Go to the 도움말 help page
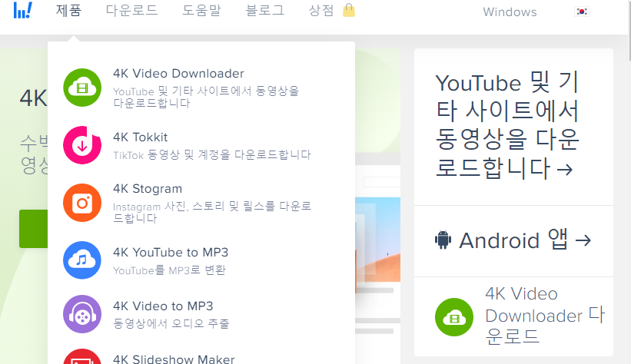This screenshot has height=364, width=631. pyautogui.click(x=201, y=11)
